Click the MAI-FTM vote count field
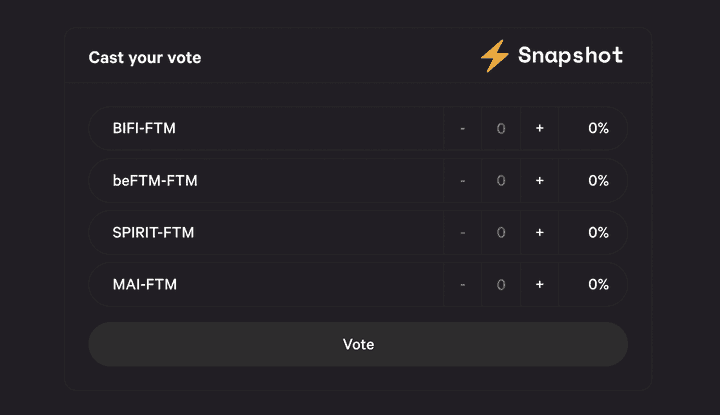Viewport: 720px width, 415px height. coord(501,284)
